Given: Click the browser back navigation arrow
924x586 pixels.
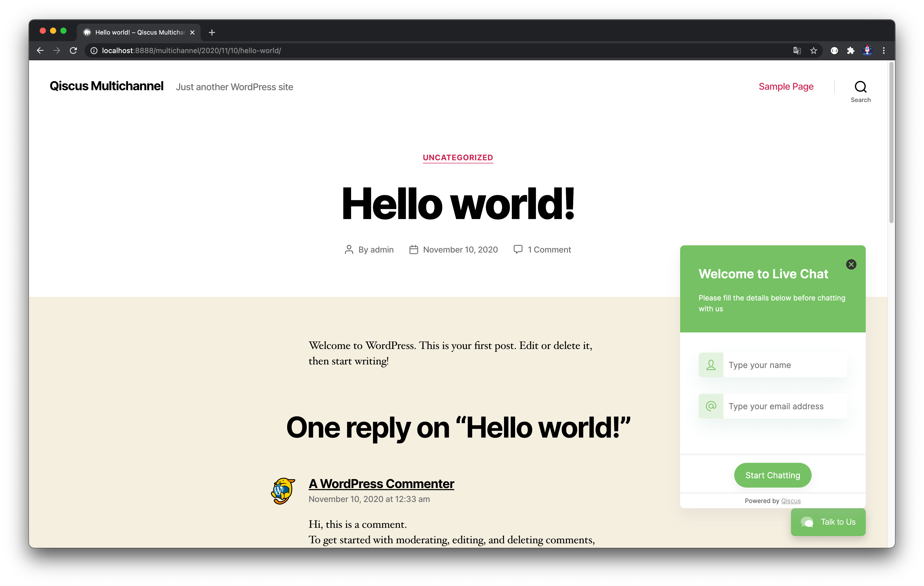Looking at the screenshot, I should 40,51.
